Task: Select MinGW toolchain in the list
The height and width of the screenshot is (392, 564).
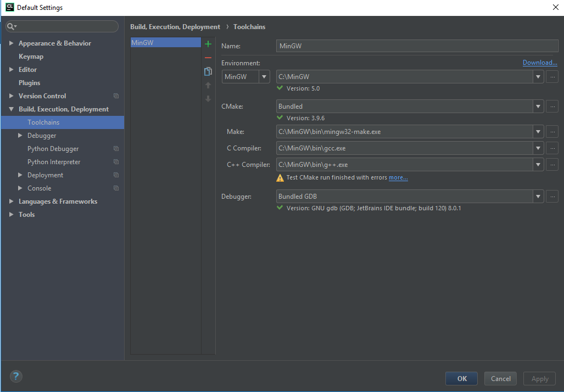Action: (165, 42)
